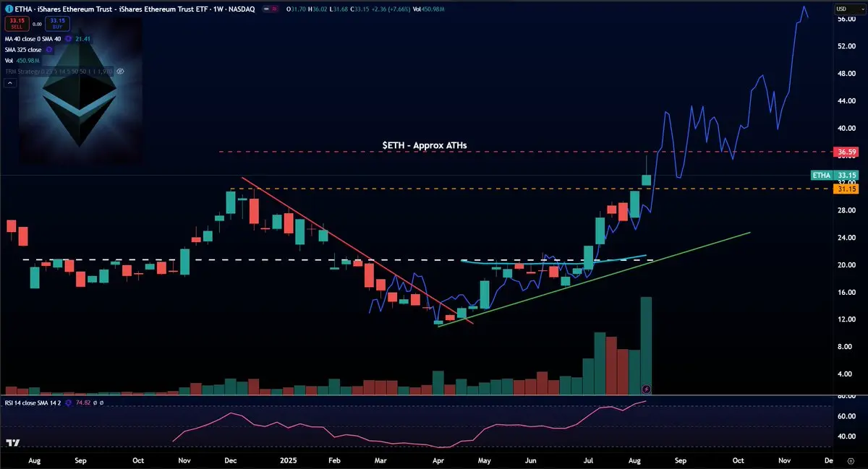Click the RSI value 74.82

coord(82,403)
